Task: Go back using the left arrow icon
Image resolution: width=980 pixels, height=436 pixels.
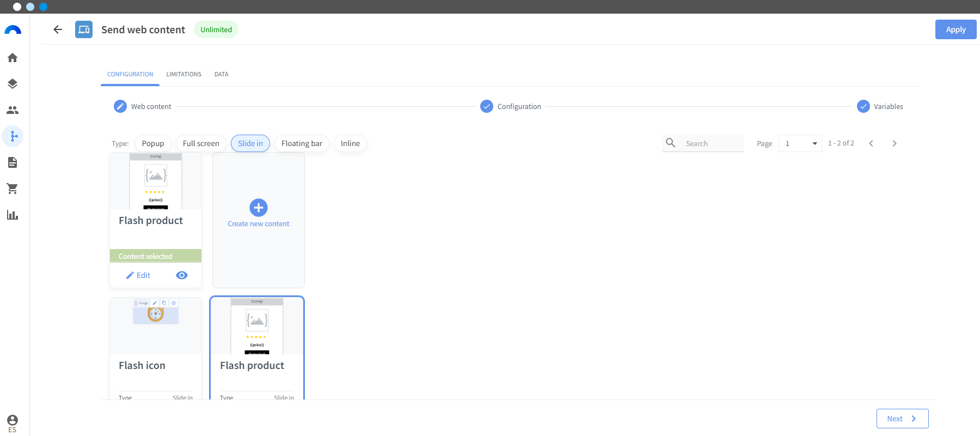Action: [58, 29]
